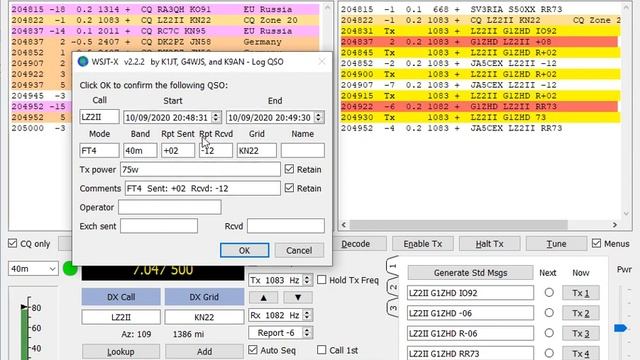The height and width of the screenshot is (360, 640).
Task: Click the DX grid entry KN22
Action: (204, 317)
